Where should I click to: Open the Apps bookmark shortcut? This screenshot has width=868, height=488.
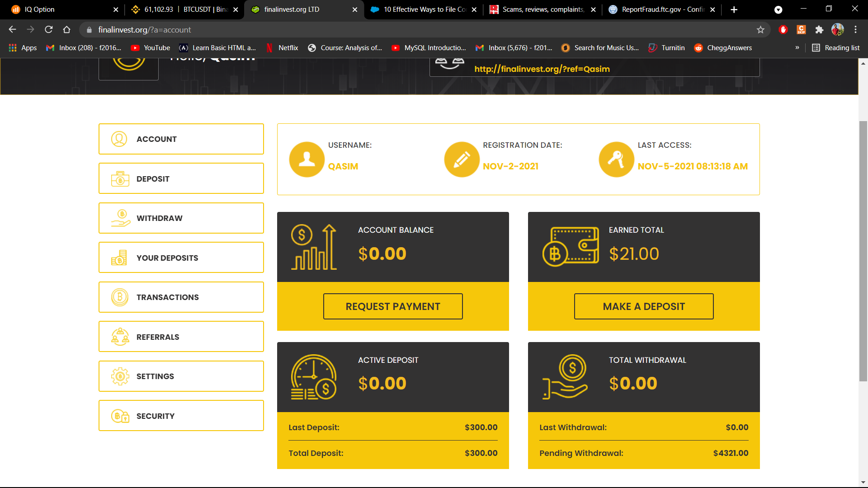point(23,47)
